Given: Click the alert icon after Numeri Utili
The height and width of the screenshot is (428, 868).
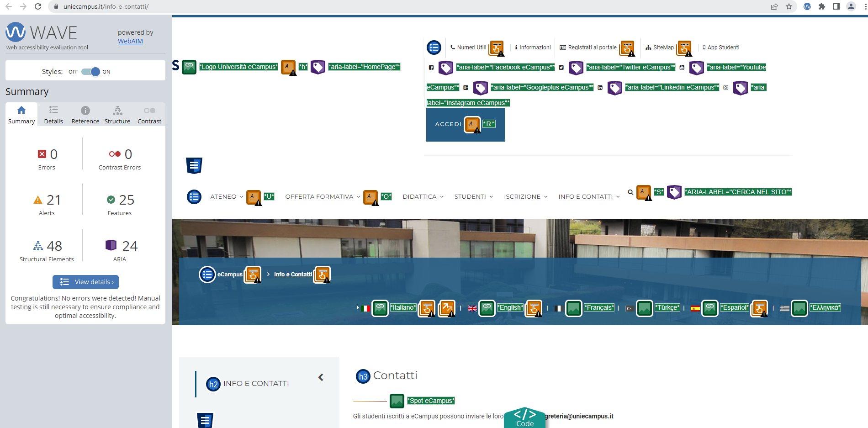Looking at the screenshot, I should click(497, 48).
